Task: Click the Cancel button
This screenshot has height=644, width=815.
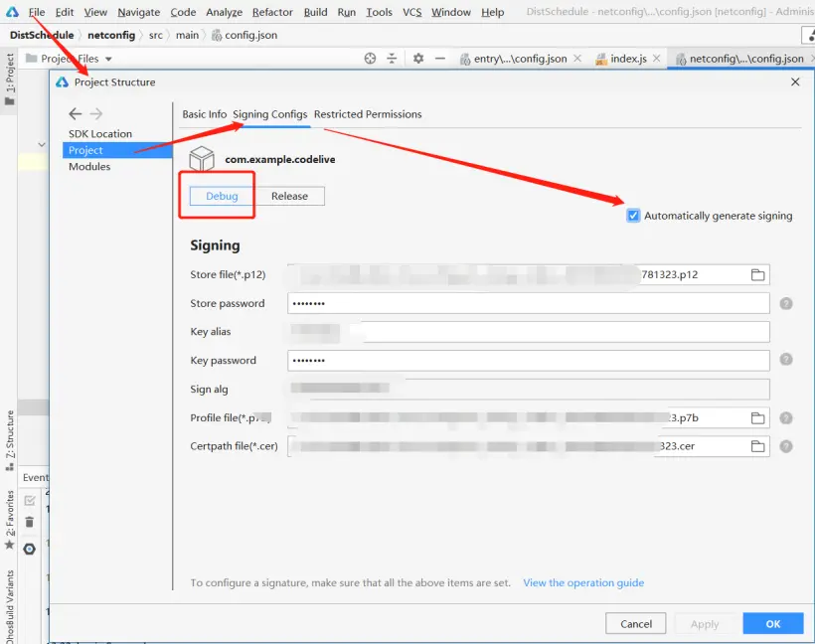Action: click(636, 624)
